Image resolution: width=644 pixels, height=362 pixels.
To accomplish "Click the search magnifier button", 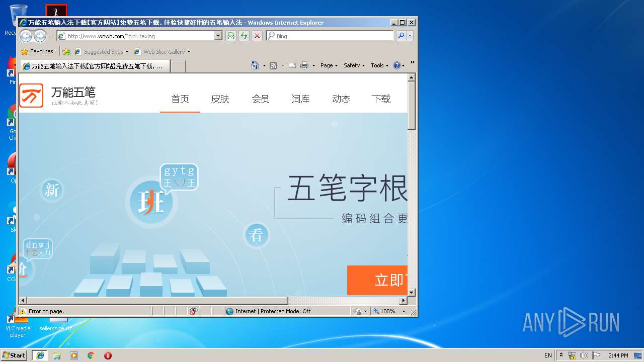I will pyautogui.click(x=401, y=36).
